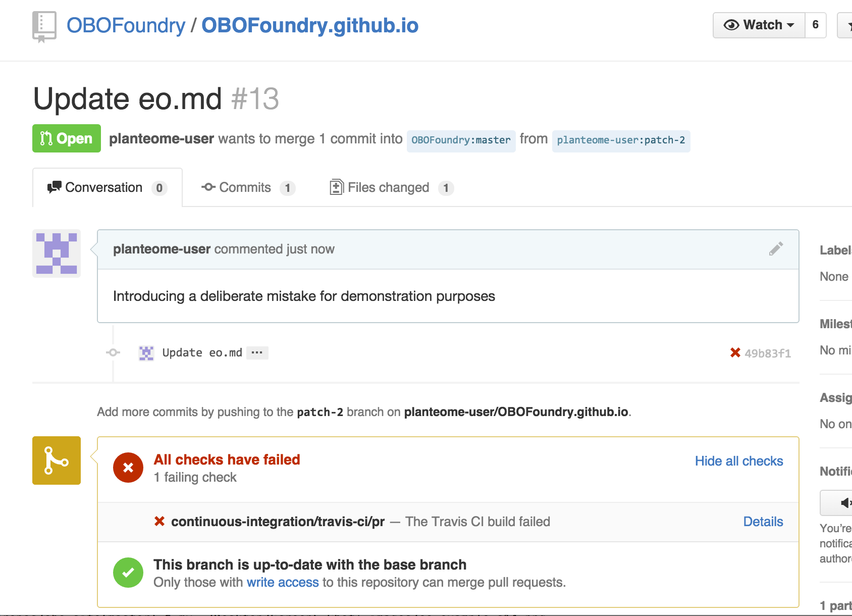Follow the write access link
Image resolution: width=852 pixels, height=616 pixels.
(283, 582)
